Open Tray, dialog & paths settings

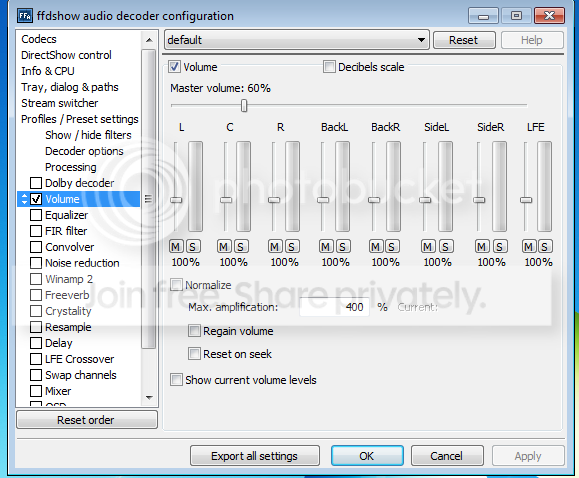tap(70, 87)
